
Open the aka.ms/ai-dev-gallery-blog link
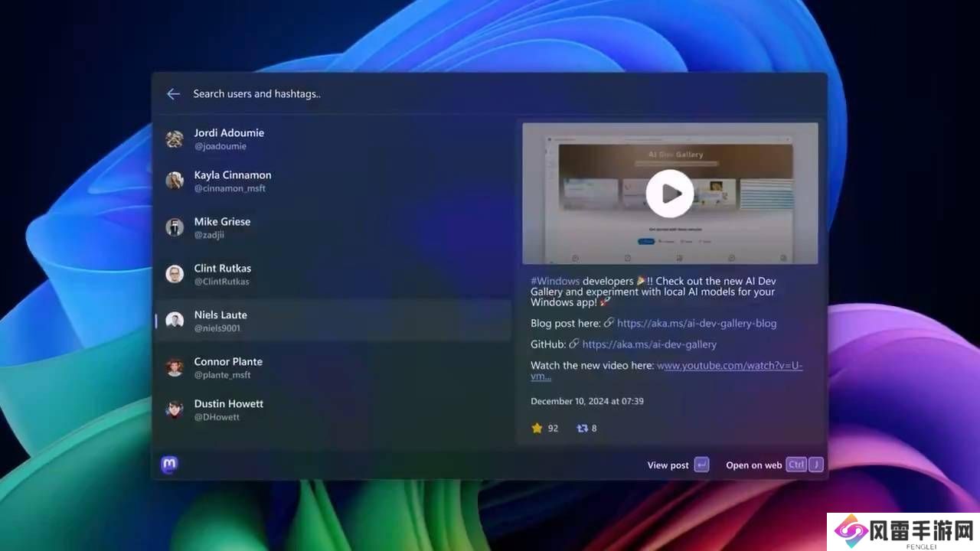pyautogui.click(x=697, y=323)
